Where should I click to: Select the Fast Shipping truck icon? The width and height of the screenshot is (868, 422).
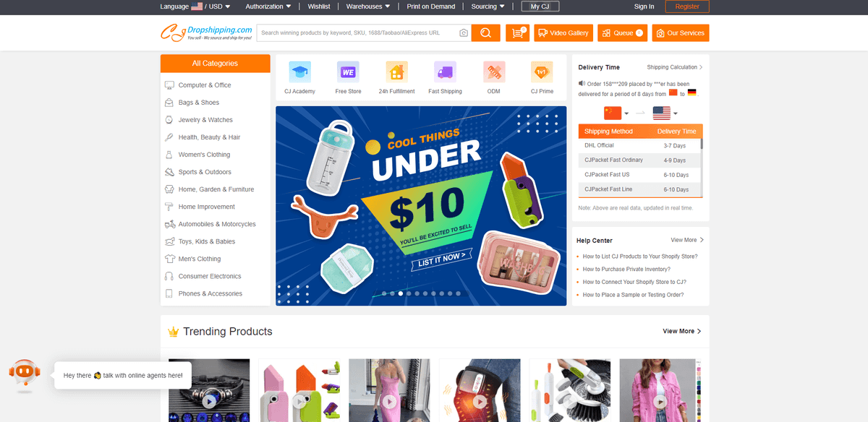click(x=445, y=72)
